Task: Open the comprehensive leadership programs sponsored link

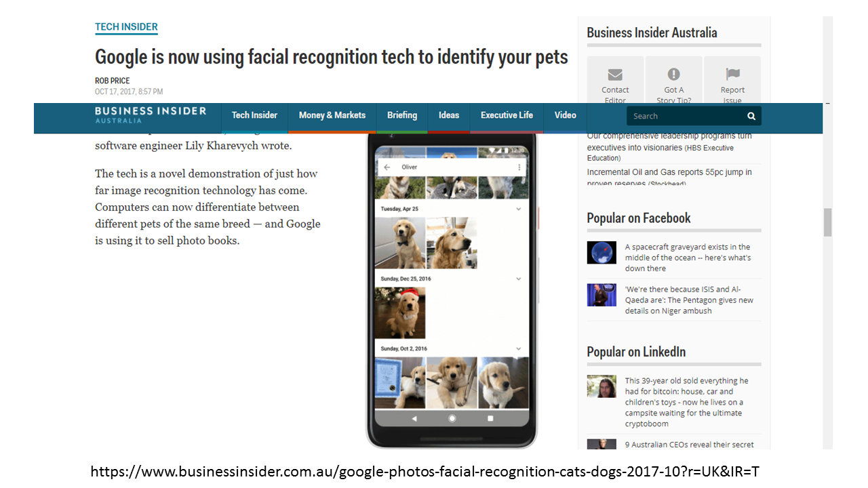Action: (669, 146)
